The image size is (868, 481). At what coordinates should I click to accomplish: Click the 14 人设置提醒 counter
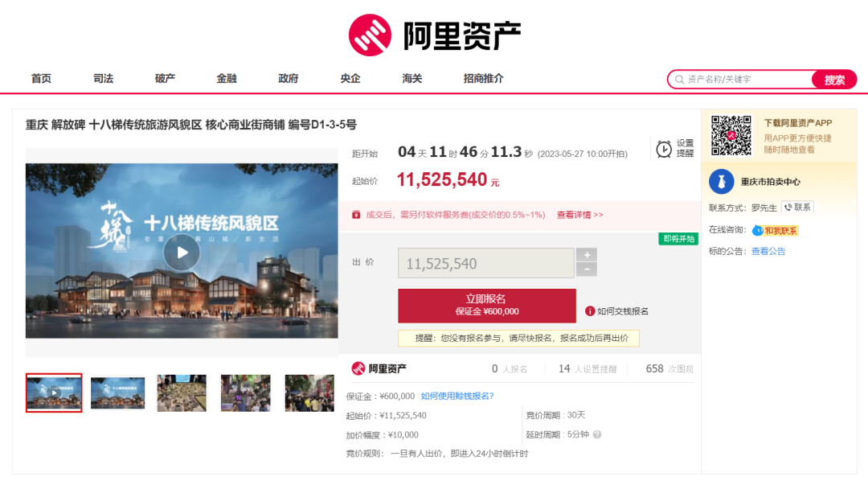pyautogui.click(x=588, y=369)
